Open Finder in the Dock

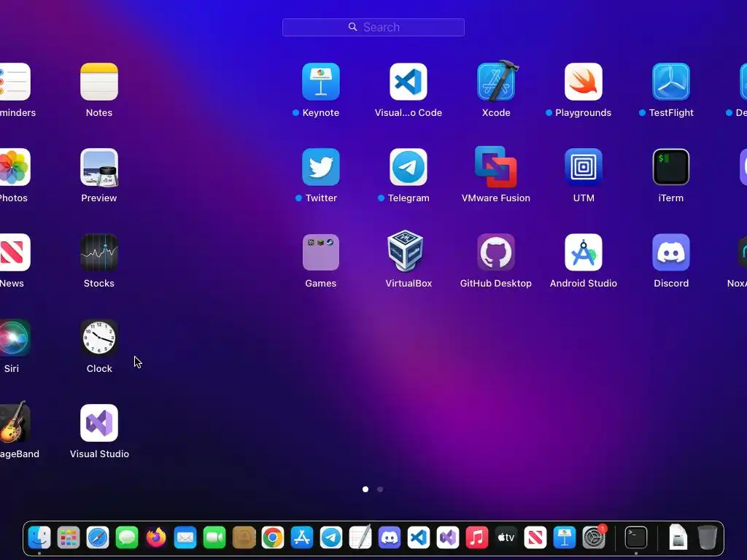pyautogui.click(x=39, y=537)
